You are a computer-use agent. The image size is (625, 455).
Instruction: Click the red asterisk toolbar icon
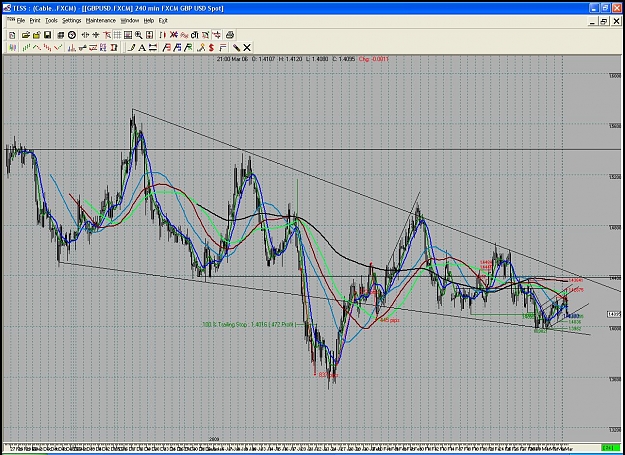174,35
